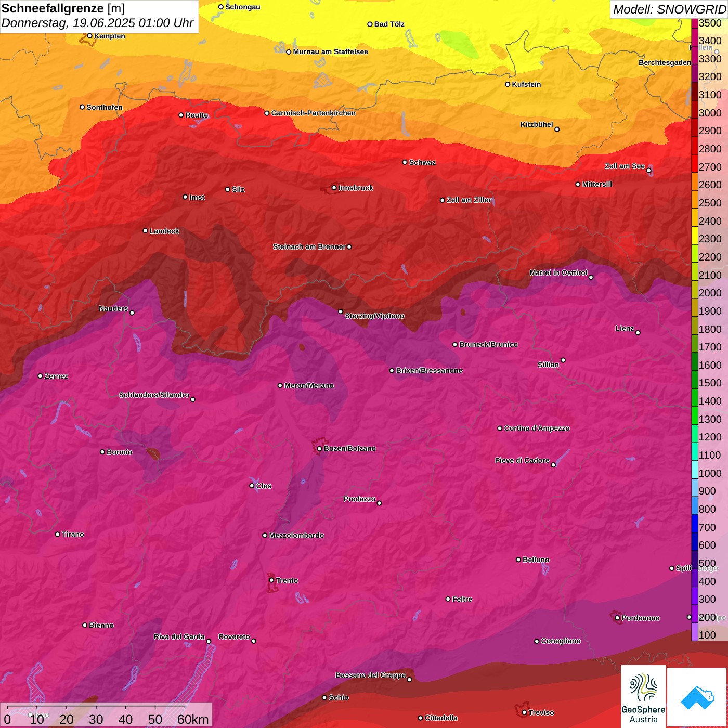
Task: Click the Feltre label
Action: (462, 599)
